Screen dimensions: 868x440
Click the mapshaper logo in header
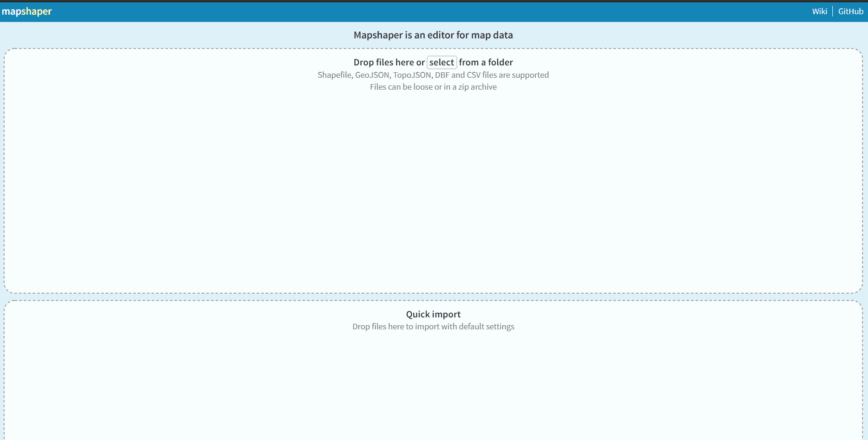(x=27, y=11)
